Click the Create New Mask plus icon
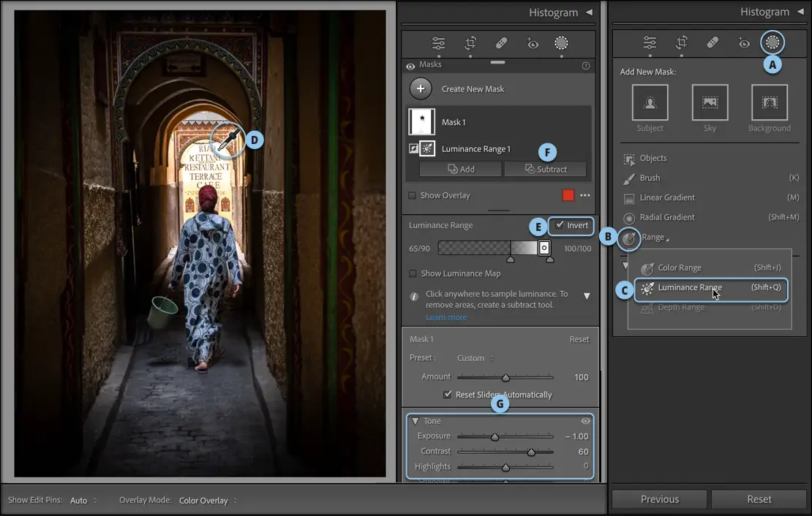The width and height of the screenshot is (812, 516). pos(421,89)
